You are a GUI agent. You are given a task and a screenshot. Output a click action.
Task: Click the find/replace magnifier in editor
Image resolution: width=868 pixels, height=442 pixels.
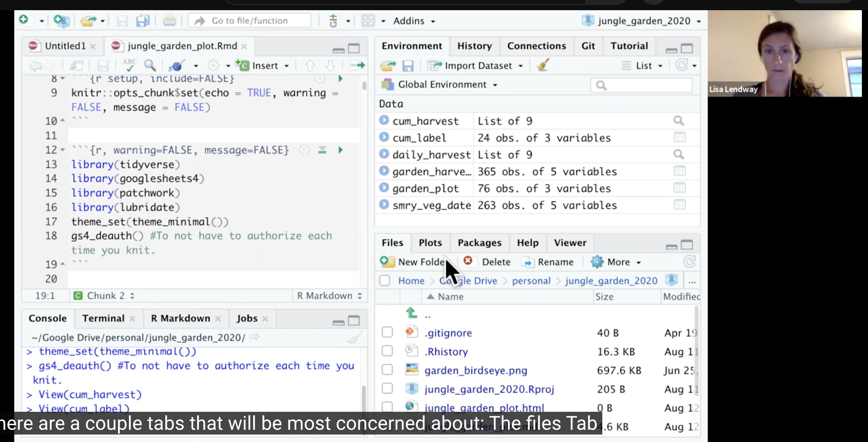click(x=150, y=65)
